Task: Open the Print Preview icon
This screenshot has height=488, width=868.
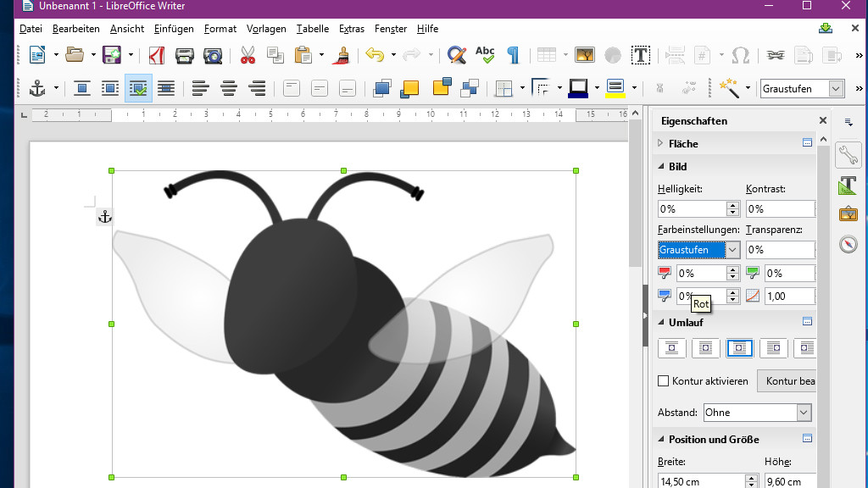Action: pyautogui.click(x=212, y=54)
